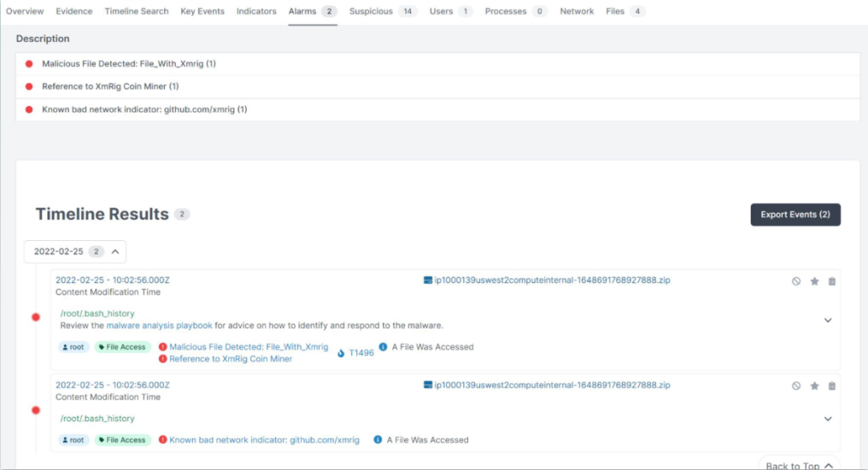
Task: Select Malicious File Detected description row
Action: [x=438, y=63]
